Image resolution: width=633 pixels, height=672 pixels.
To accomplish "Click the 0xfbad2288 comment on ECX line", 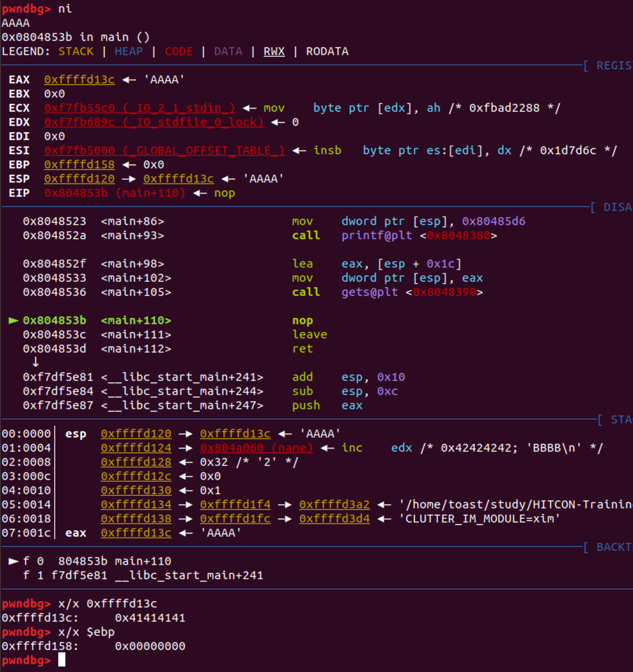I will point(504,108).
